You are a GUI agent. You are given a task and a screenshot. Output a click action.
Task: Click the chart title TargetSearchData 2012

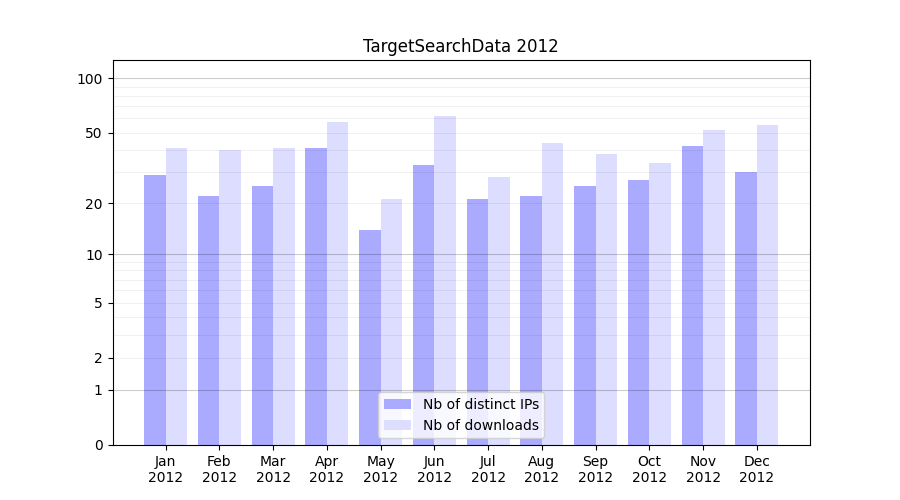pyautogui.click(x=460, y=46)
